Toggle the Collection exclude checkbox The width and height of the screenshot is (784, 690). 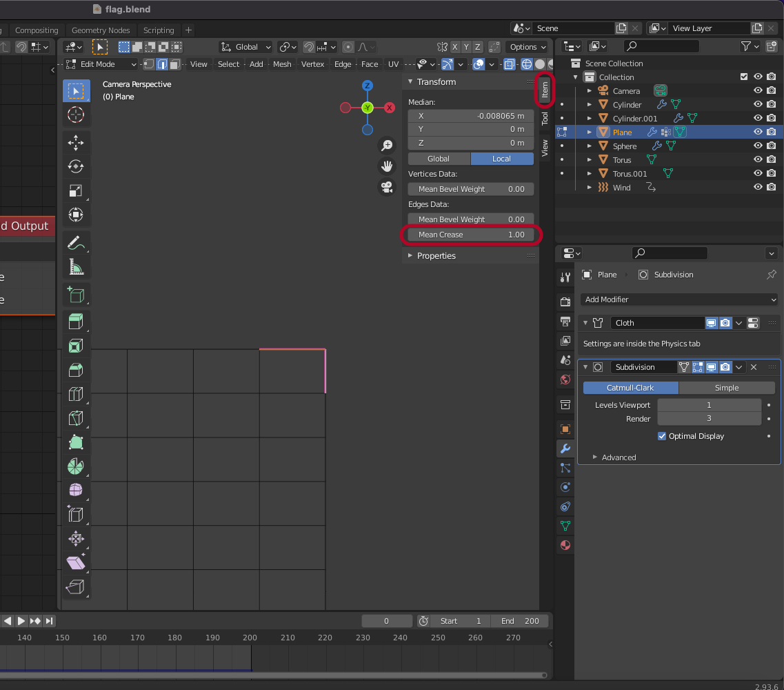coord(744,77)
